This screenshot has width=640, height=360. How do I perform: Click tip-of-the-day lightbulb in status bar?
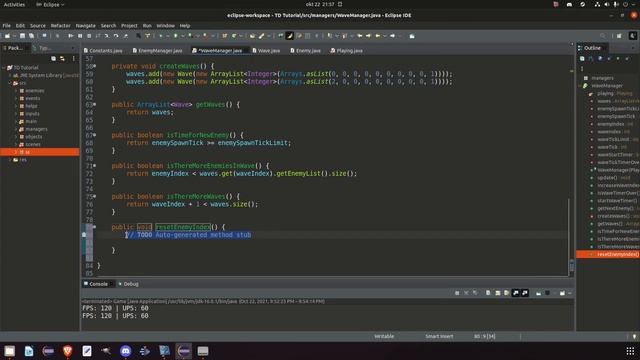coord(634,336)
